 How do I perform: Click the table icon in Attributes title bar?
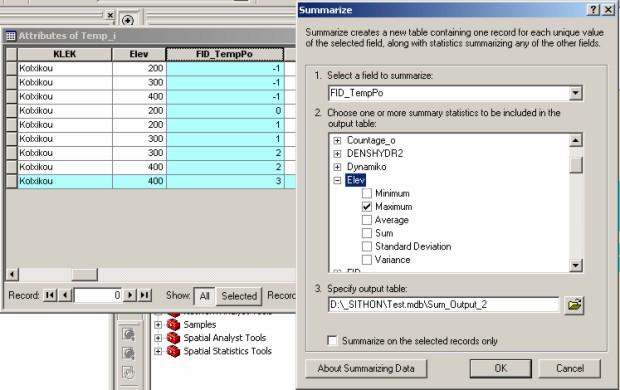pos(11,36)
